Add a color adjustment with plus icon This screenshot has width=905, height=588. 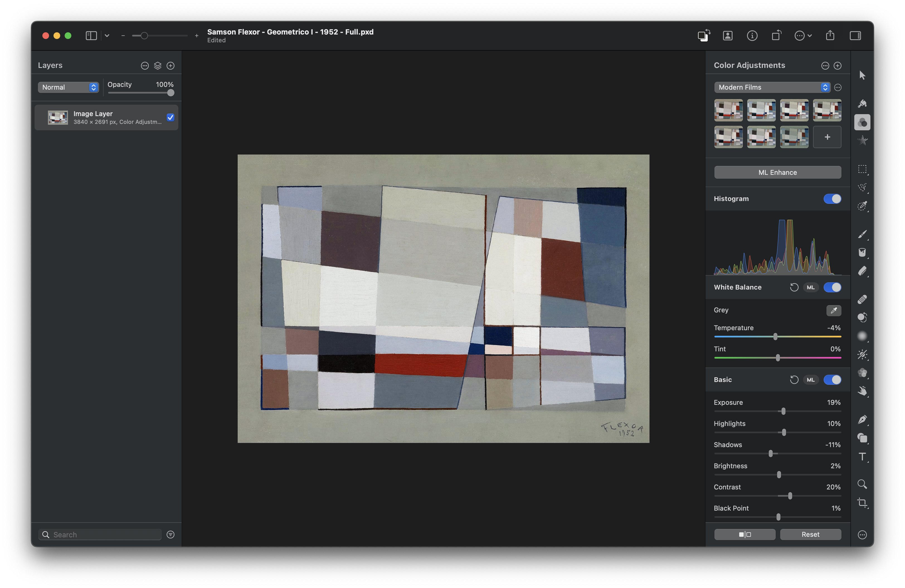pos(837,66)
